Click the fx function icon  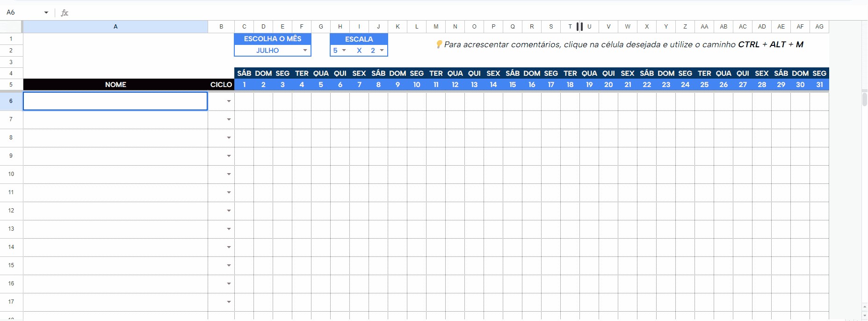click(x=65, y=13)
